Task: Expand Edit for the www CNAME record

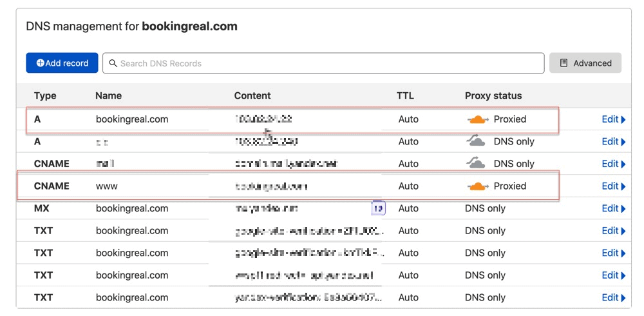Action: point(614,186)
